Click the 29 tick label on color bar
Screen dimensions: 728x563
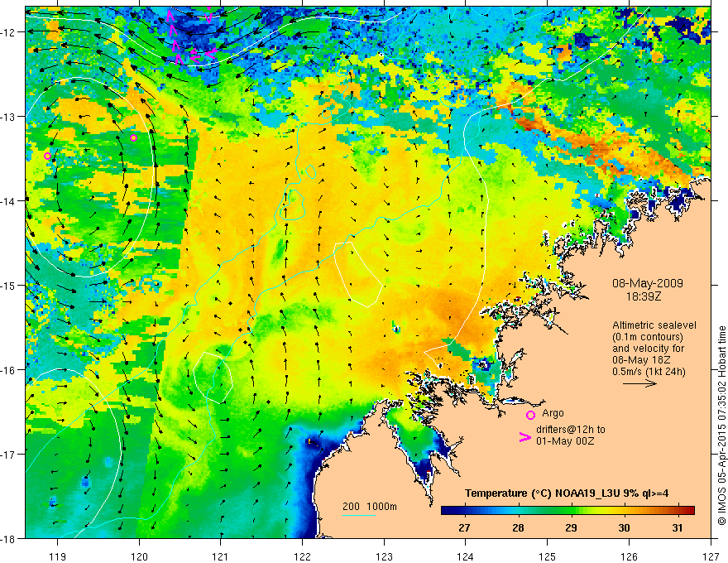(x=572, y=527)
